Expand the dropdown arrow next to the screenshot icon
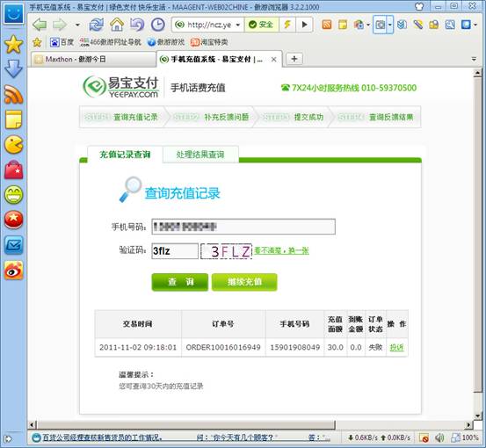The image size is (486, 448). [x=390, y=25]
